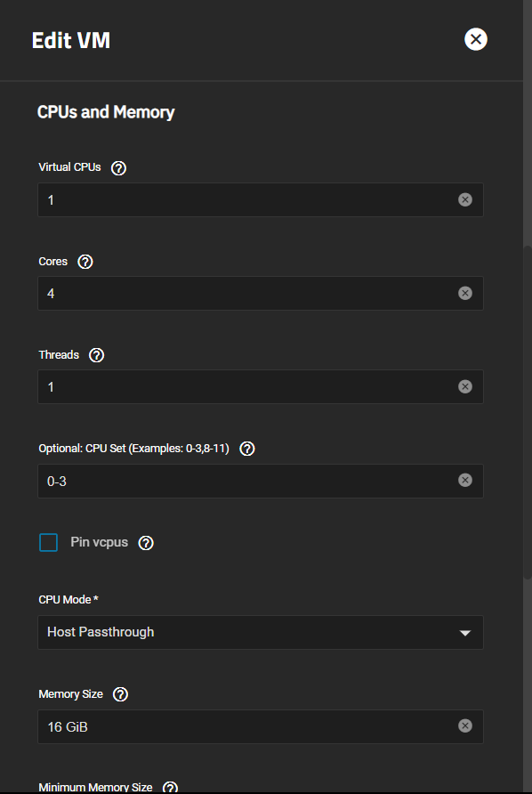Image resolution: width=532 pixels, height=794 pixels.
Task: Clear the Virtual CPUs field value
Action: point(465,199)
